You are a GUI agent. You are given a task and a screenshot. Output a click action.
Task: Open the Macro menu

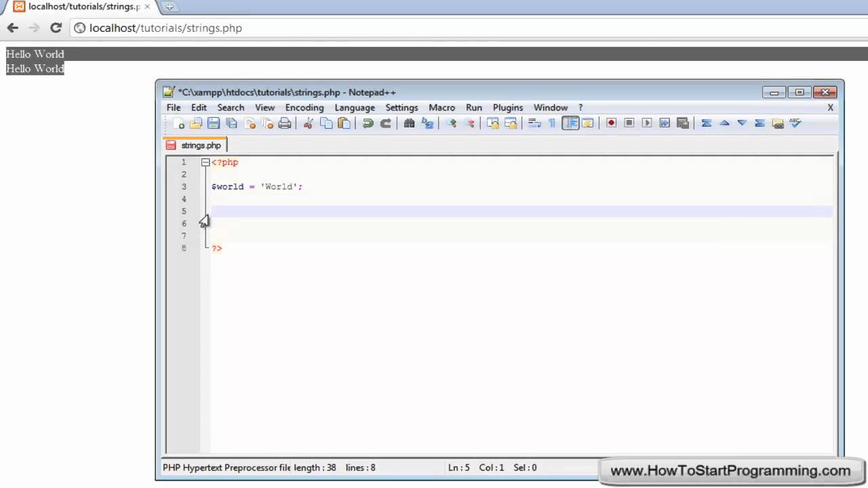coord(442,108)
